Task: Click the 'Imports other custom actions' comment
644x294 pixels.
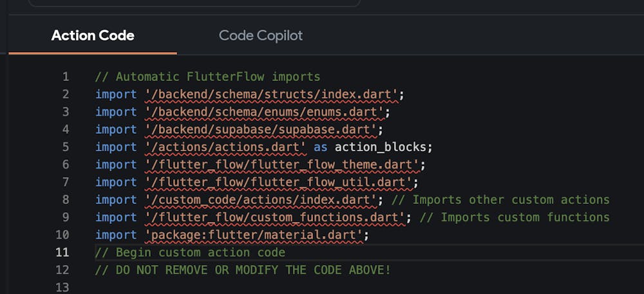Action: (x=511, y=199)
